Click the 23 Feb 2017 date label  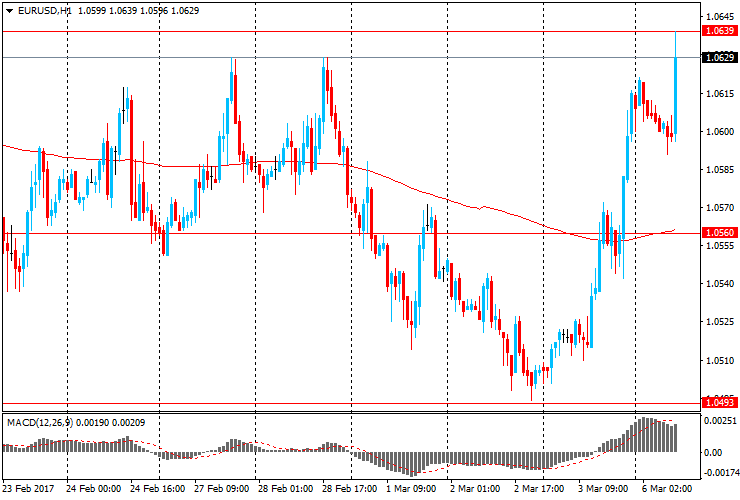28,489
